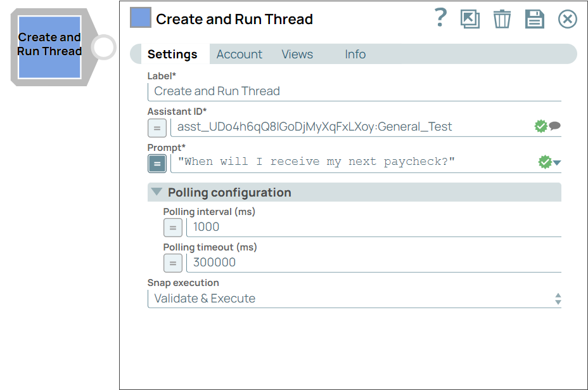Switch to the Account tab
The height and width of the screenshot is (390, 588).
tap(240, 55)
